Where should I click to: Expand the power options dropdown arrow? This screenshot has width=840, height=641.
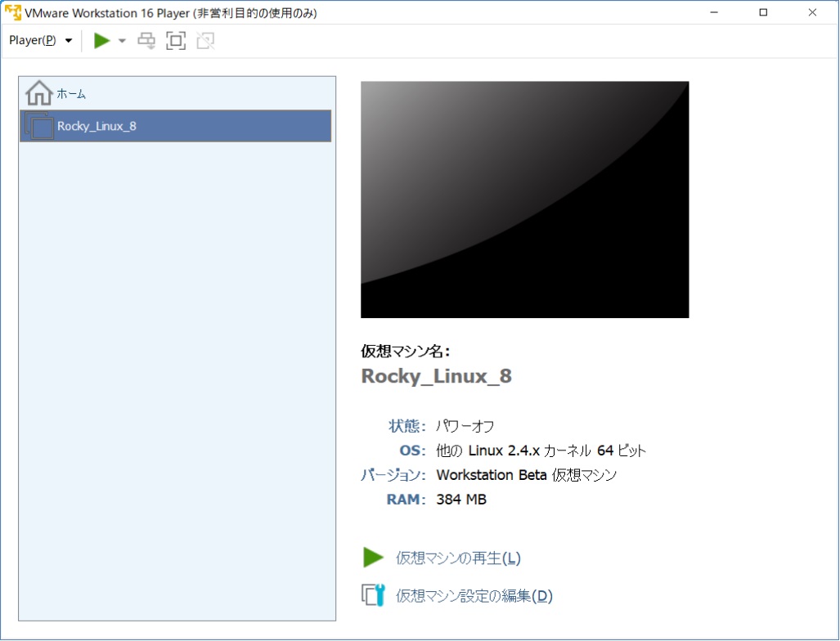click(122, 41)
